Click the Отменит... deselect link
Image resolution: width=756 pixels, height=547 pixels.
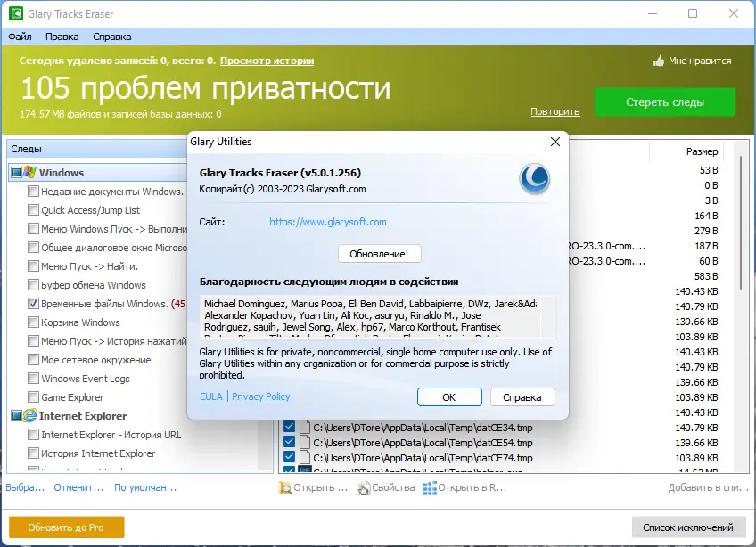point(78,487)
